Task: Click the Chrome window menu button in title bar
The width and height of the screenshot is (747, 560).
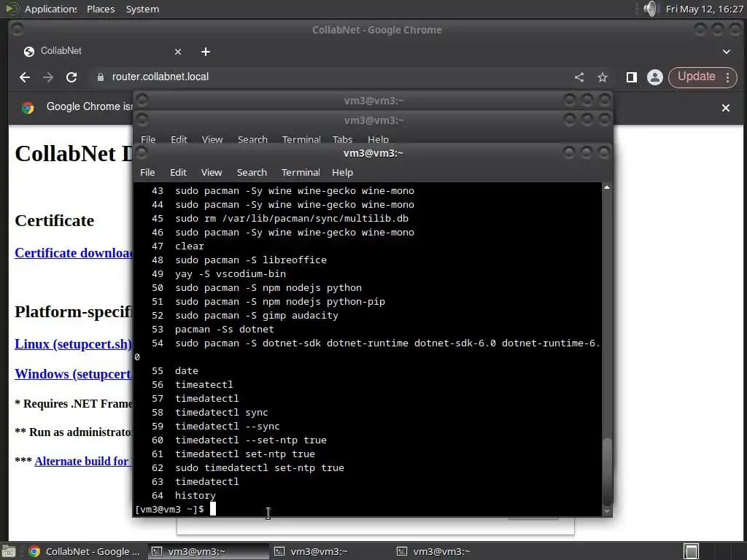Action: 18,30
